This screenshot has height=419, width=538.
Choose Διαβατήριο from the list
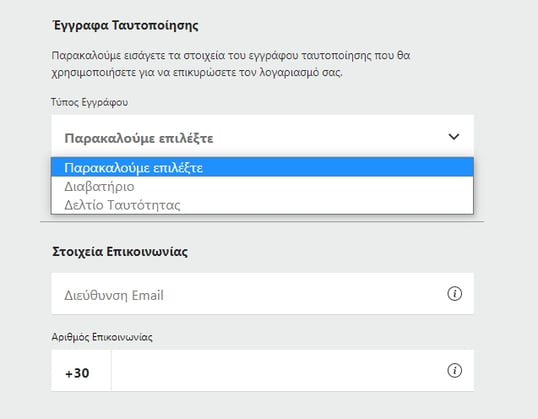[x=262, y=186]
